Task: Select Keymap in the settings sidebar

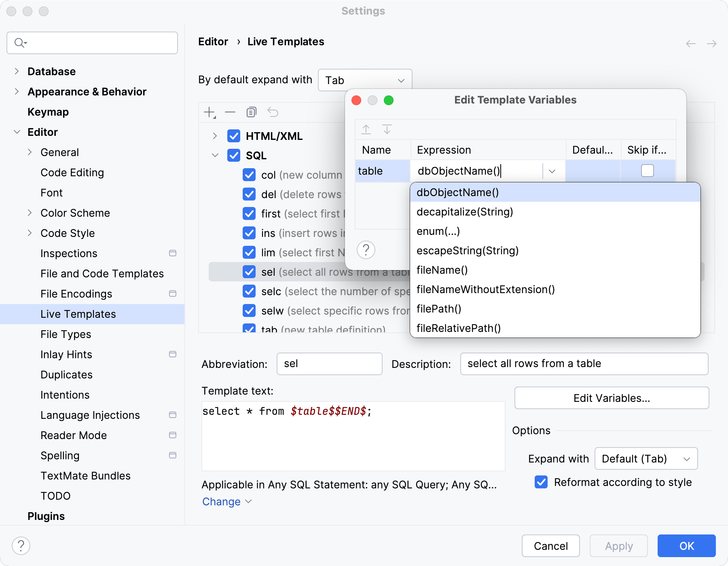Action: click(48, 112)
